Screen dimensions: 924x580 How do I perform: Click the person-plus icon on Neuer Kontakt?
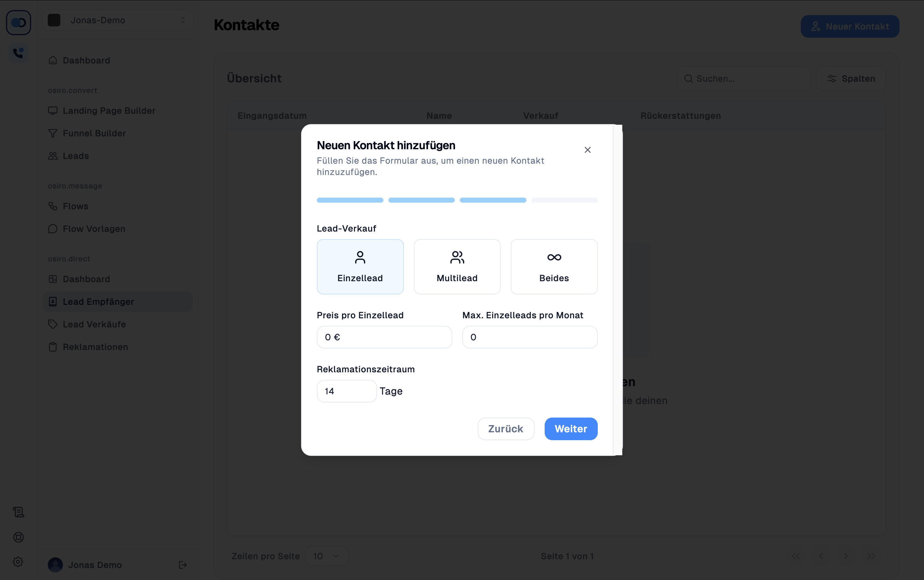(815, 26)
